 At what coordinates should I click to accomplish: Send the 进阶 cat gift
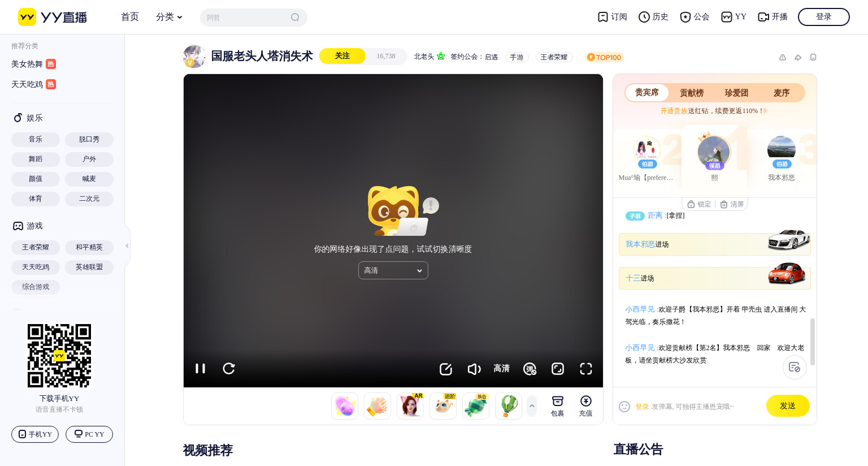click(x=443, y=406)
